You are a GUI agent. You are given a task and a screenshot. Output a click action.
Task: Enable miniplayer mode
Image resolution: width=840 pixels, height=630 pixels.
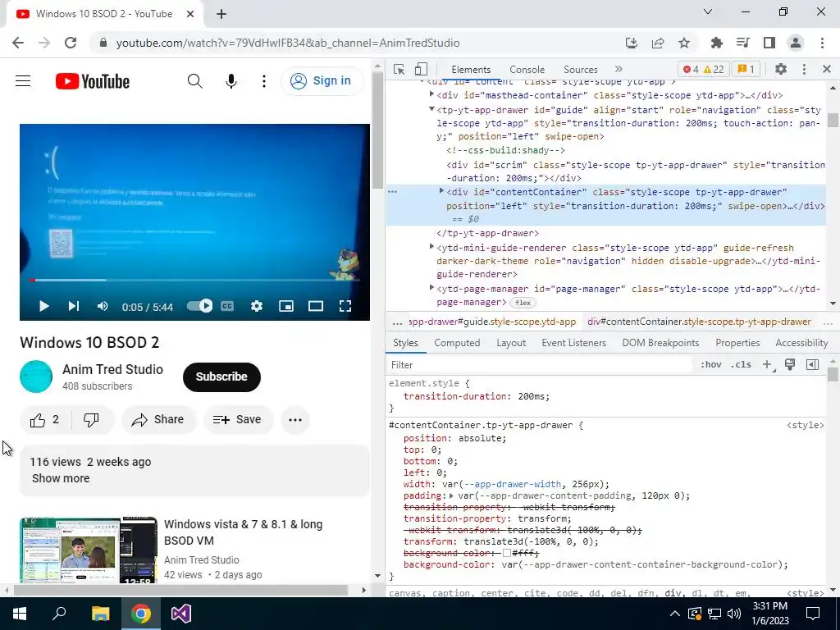click(x=286, y=306)
